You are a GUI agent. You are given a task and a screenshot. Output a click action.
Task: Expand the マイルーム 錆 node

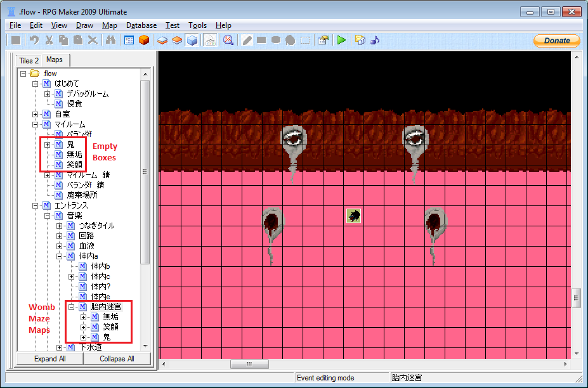point(47,175)
